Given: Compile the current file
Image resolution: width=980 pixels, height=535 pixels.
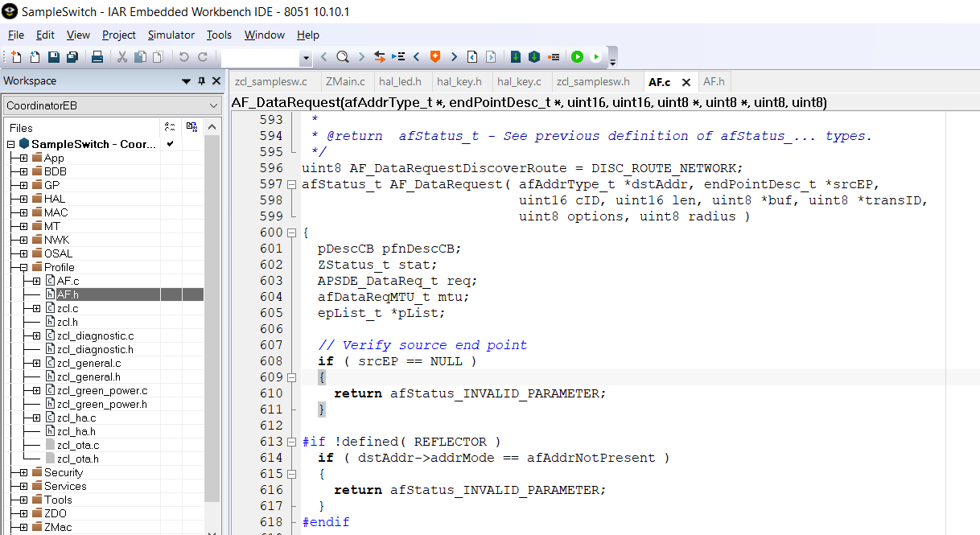Looking at the screenshot, I should [516, 57].
